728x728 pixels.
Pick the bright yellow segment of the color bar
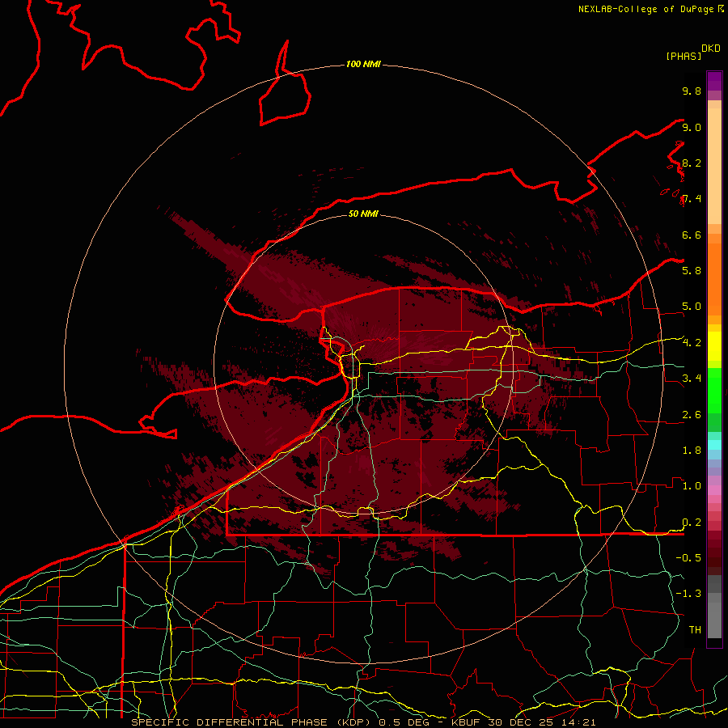714,346
